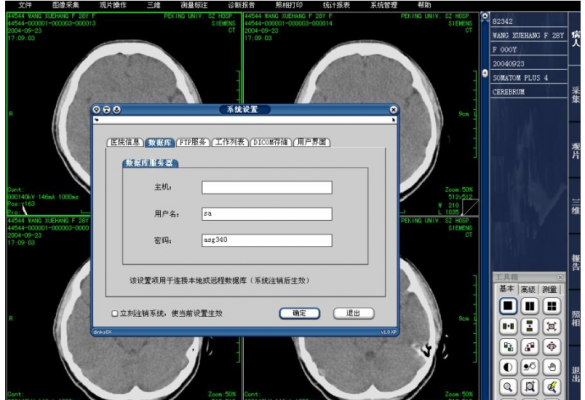Screen dimensions: 585x400
Task: Select the hand pan tool
Action: (551, 367)
